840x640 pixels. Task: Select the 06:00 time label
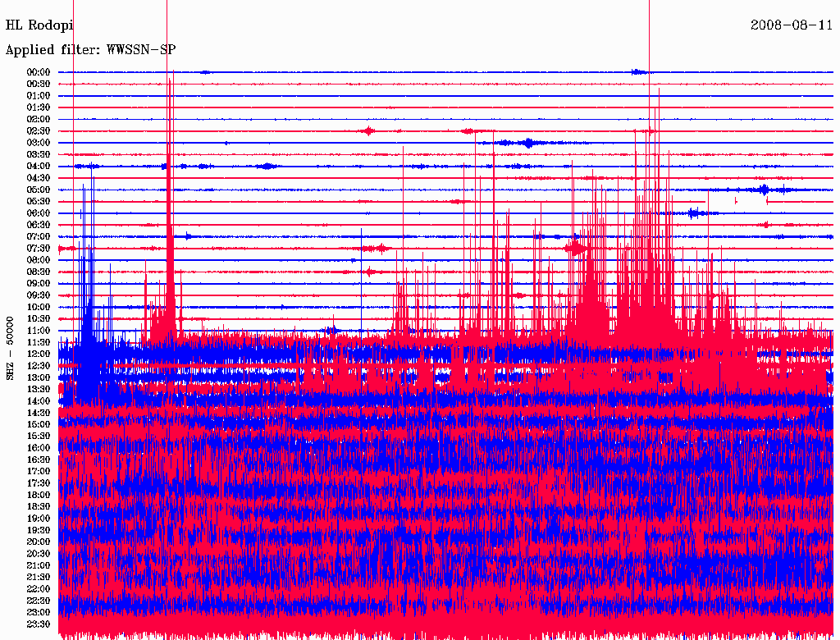coord(39,213)
